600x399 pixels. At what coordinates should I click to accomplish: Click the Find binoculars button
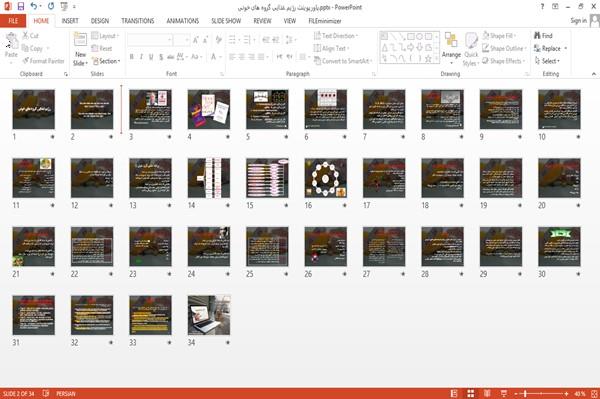click(x=543, y=36)
